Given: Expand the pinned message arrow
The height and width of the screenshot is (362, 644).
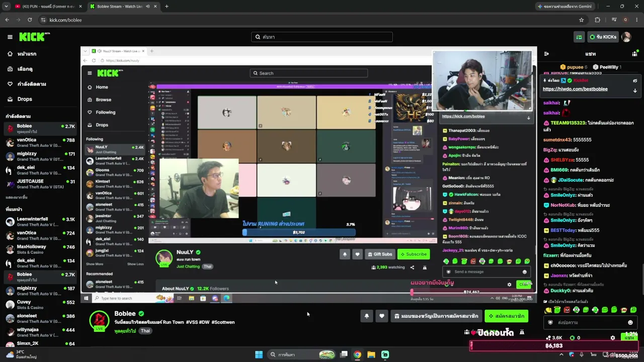Looking at the screenshot, I should click(635, 90).
